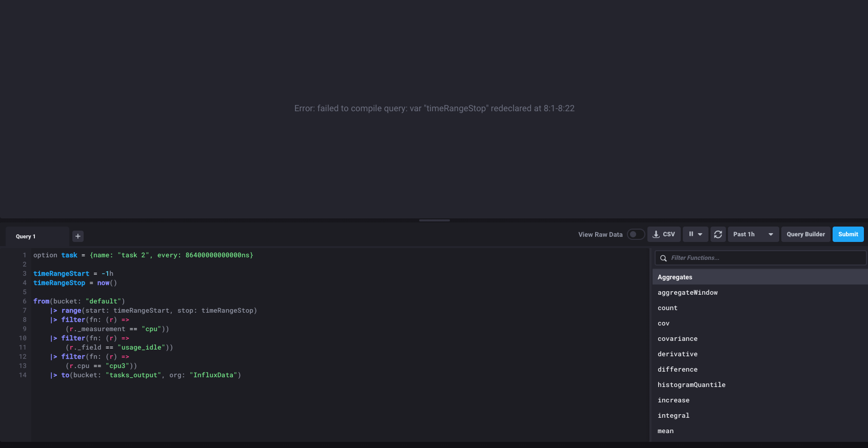Select the increase function
Viewport: 868px width, 448px height.
[x=673, y=400]
